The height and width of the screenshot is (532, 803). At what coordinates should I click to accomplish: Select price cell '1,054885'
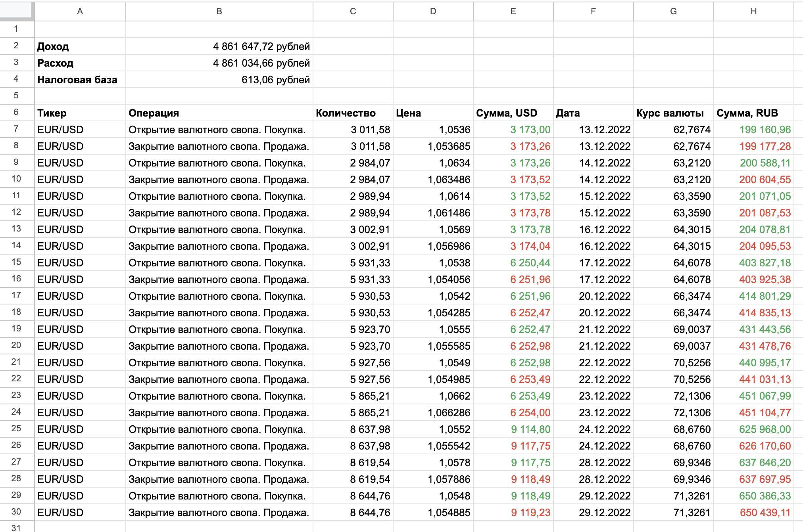coord(433,513)
